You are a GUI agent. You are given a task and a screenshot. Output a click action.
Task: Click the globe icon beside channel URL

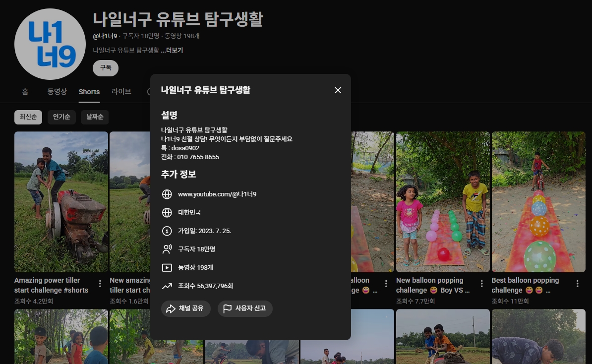[167, 194]
